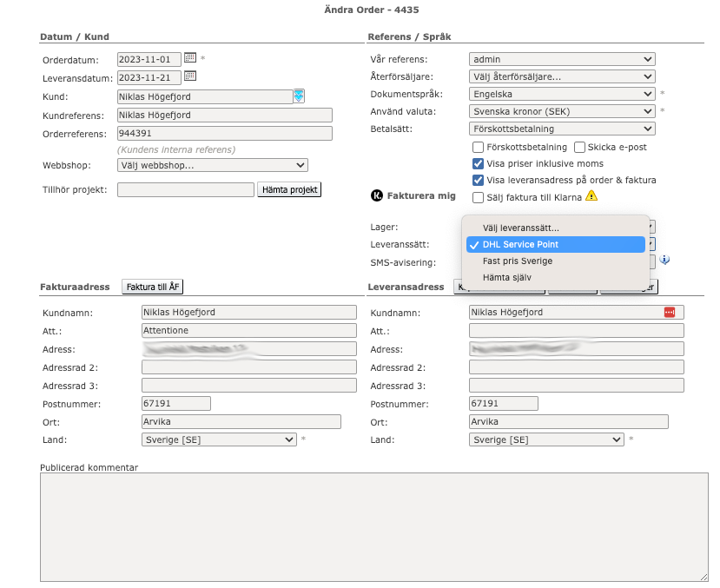Click the red icon in delivery Kundnamn field
This screenshot has width=720, height=588.
pos(669,312)
